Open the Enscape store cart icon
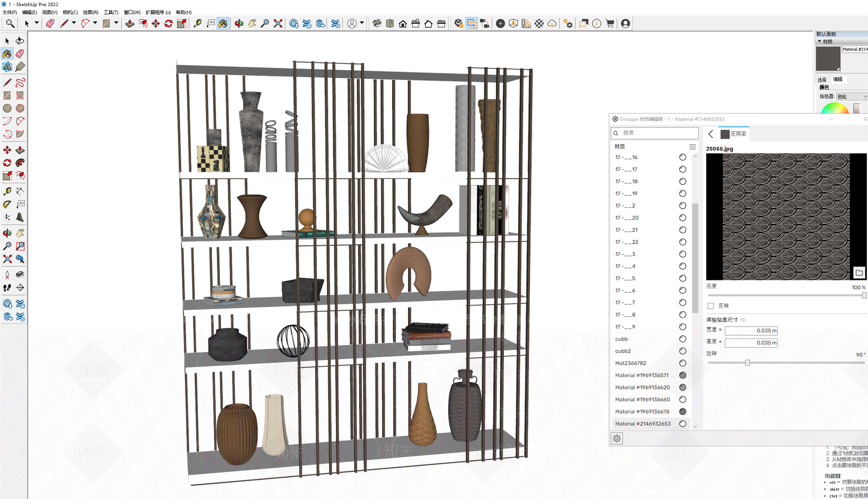This screenshot has width=868, height=499. [610, 23]
